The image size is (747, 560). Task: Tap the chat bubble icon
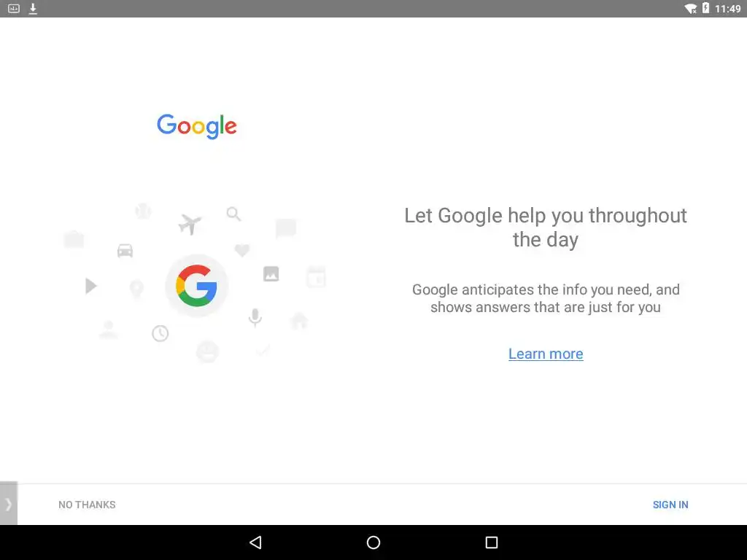286,228
